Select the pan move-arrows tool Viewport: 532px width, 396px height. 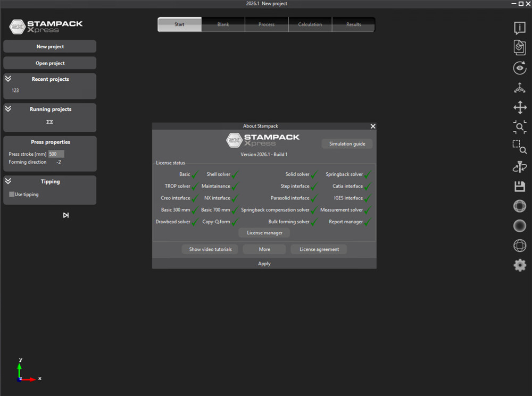pos(520,107)
